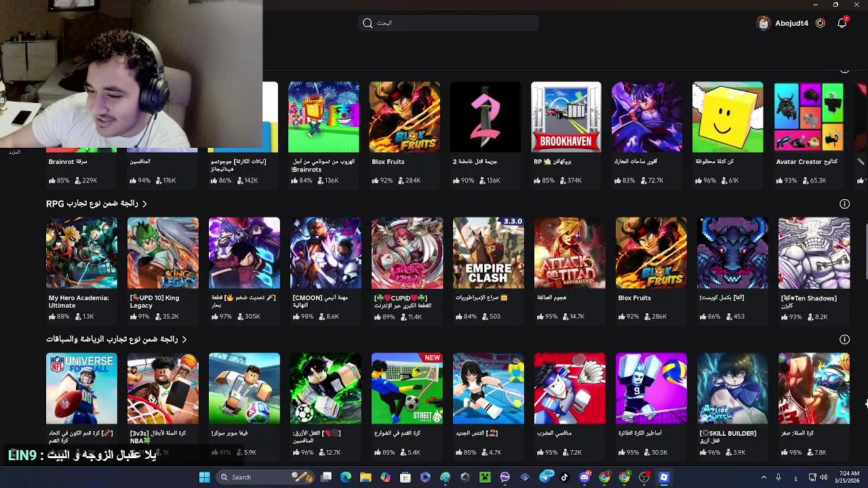This screenshot has height=488, width=868.
Task: Click the "[UPD 10] King Legacy" title
Action: (155, 302)
